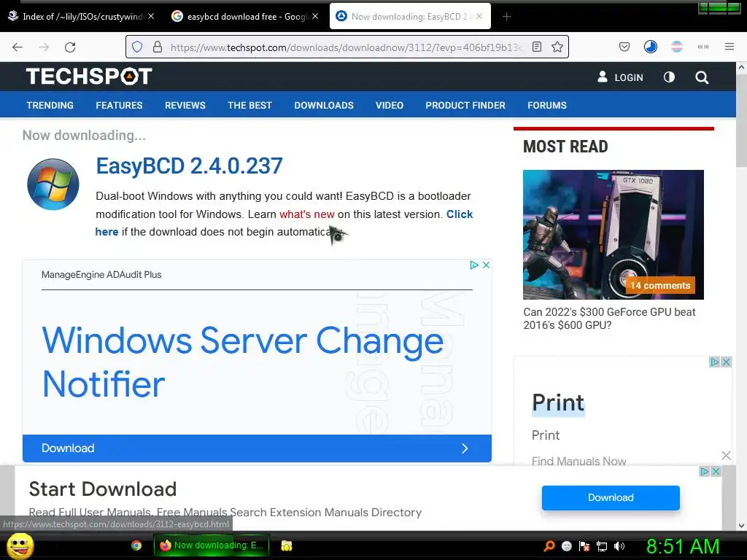Screen dimensions: 747x560
Task: Open the TRENDING menu item
Action: point(50,105)
